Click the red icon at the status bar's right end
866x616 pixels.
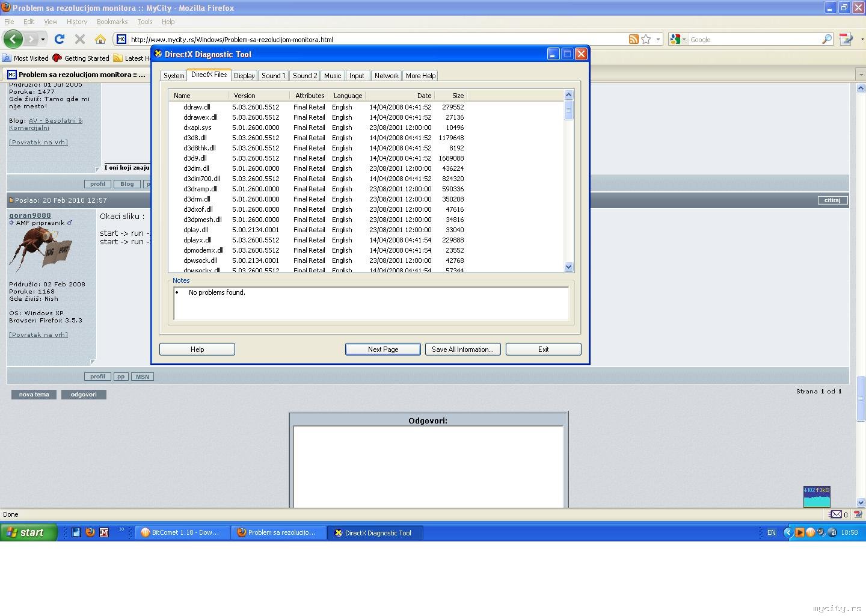858,514
